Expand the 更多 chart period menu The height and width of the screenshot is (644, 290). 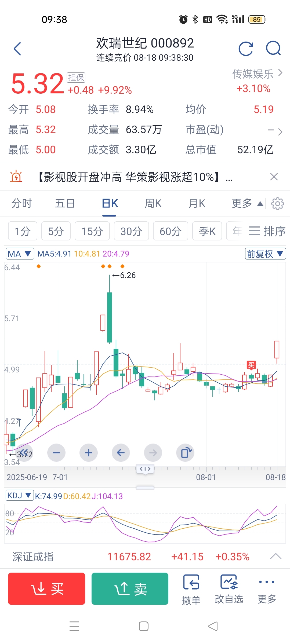[247, 204]
